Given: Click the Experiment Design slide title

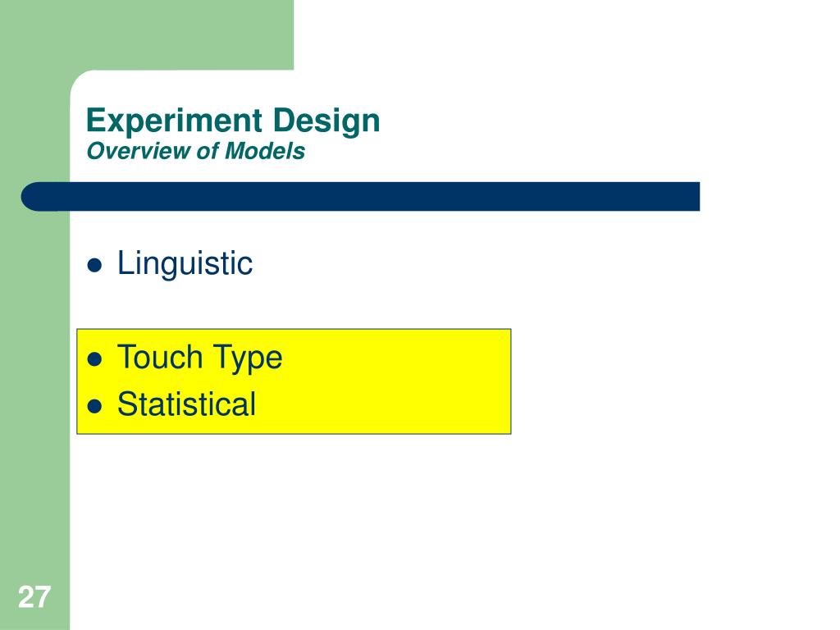Looking at the screenshot, I should pyautogui.click(x=233, y=121).
